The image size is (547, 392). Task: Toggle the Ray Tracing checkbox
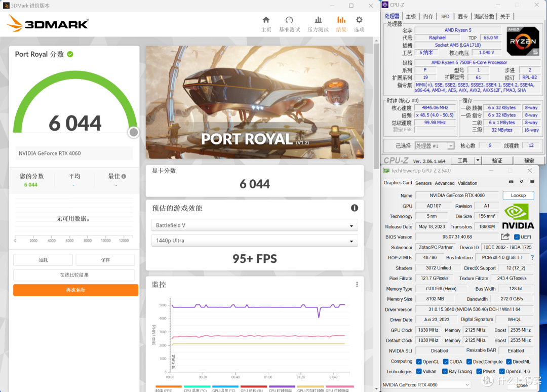[x=445, y=371]
